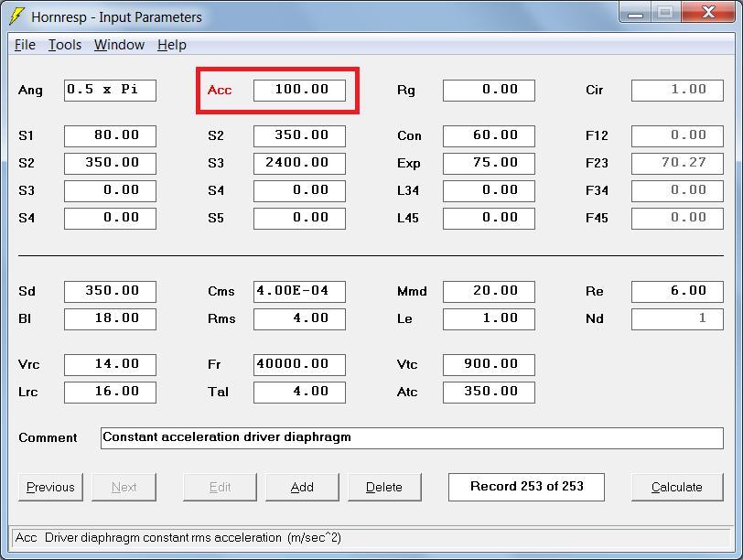The image size is (743, 560).
Task: Select the F23 field showing 70.27
Action: click(678, 164)
